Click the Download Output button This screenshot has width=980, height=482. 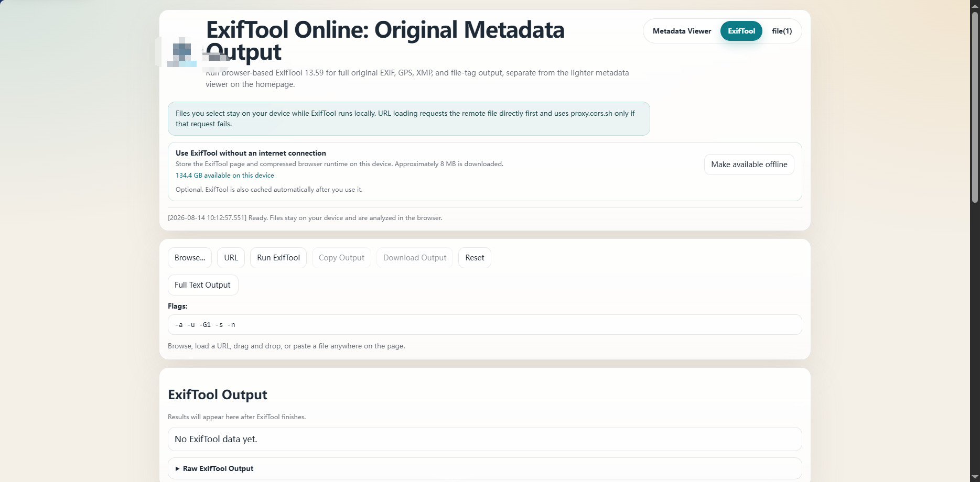pyautogui.click(x=415, y=258)
